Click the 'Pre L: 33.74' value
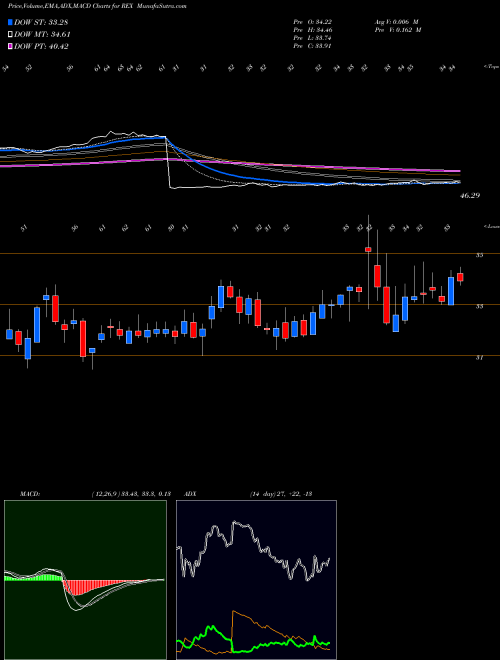500x660 pixels. click(313, 38)
